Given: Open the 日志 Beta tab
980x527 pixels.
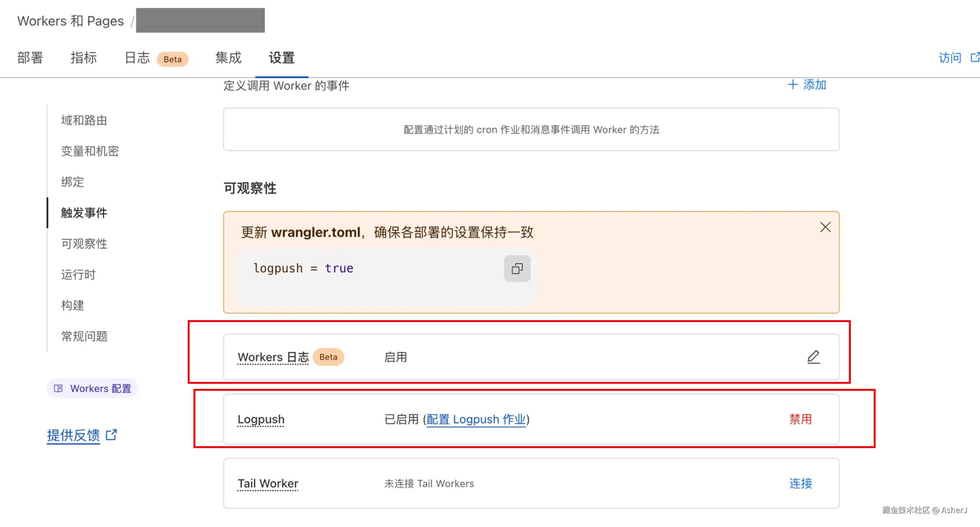Looking at the screenshot, I should (138, 58).
